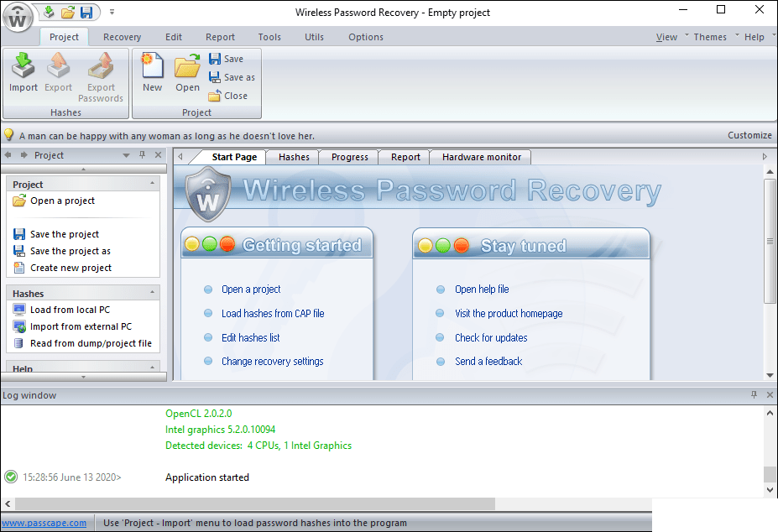Collapse the Hashes group in side panel

152,292
